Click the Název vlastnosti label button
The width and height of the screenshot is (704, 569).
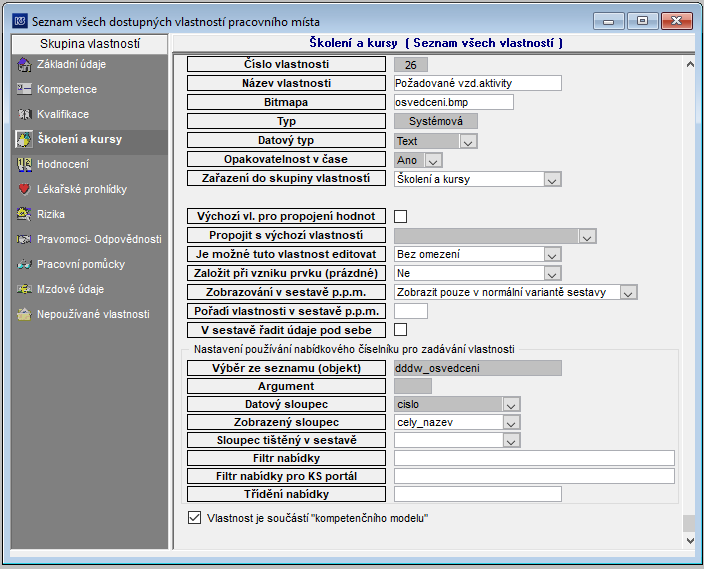pos(286,83)
